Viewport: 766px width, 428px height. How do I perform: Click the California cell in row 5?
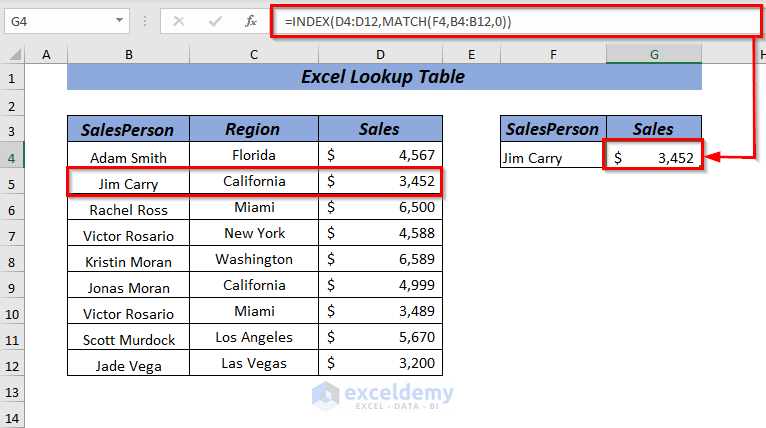[253, 182]
